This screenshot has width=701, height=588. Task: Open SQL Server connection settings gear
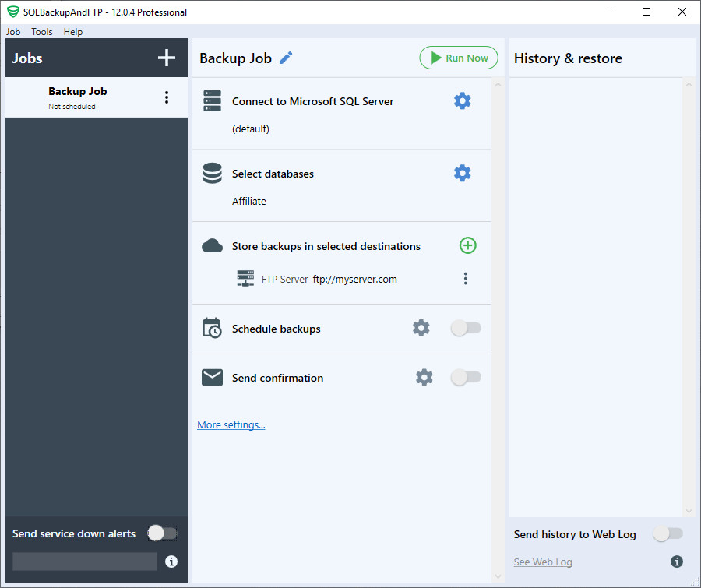(x=462, y=101)
